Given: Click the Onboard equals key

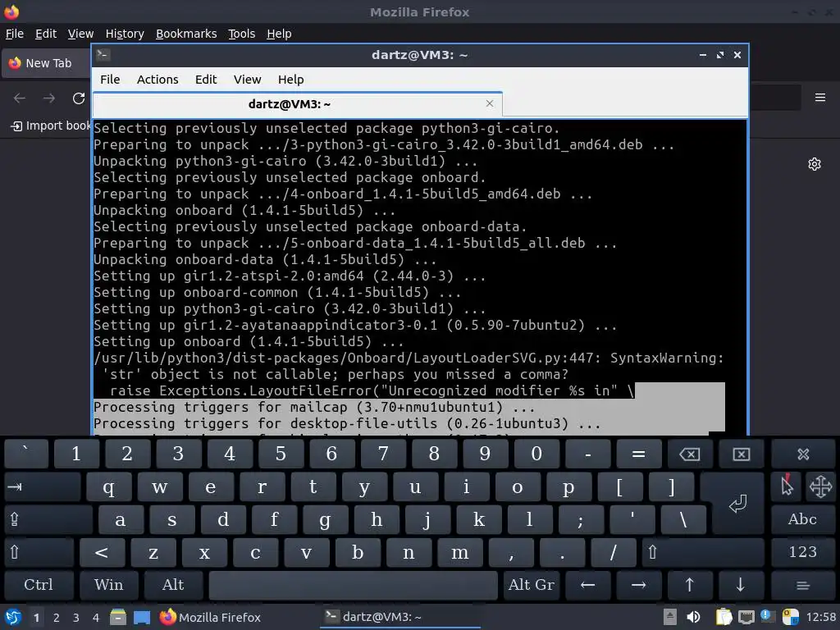Looking at the screenshot, I should point(638,454).
